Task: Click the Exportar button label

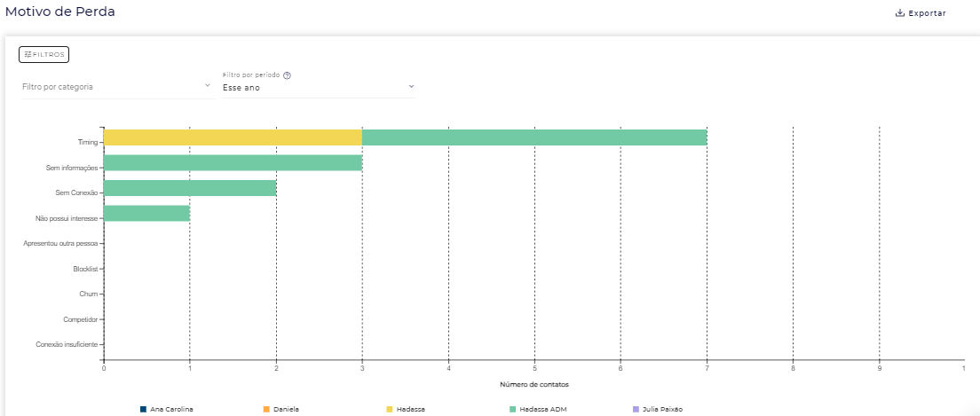Action: click(x=927, y=13)
